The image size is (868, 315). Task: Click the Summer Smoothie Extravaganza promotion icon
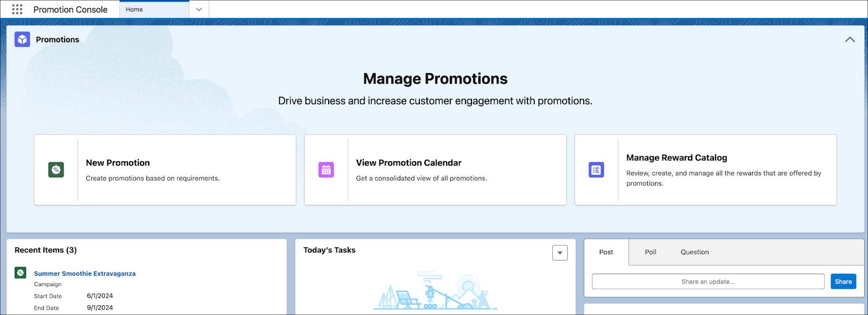(x=21, y=273)
